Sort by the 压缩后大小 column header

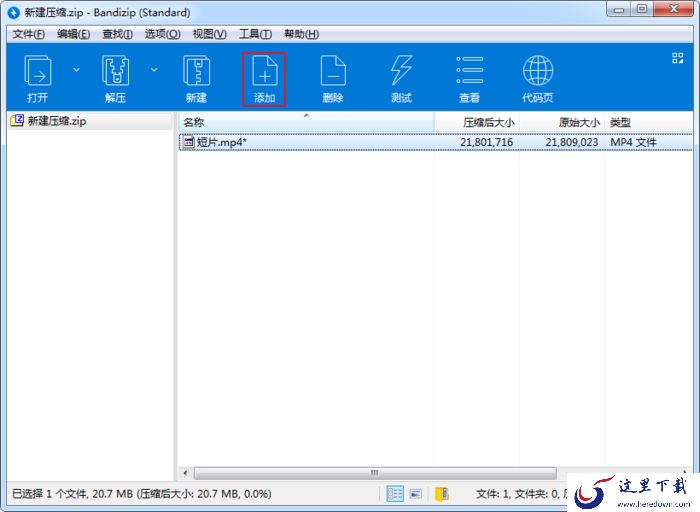[477, 122]
